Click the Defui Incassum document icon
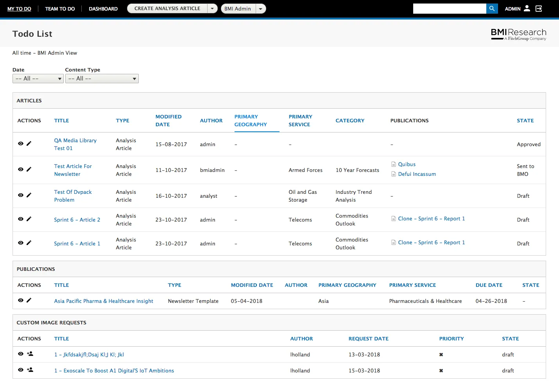559x392 pixels. point(394,174)
